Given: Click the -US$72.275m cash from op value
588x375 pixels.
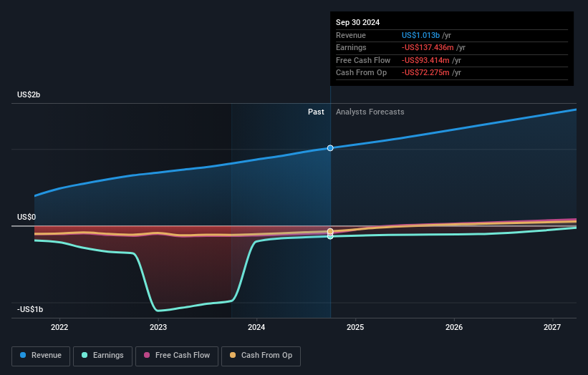Looking at the screenshot, I should 425,73.
